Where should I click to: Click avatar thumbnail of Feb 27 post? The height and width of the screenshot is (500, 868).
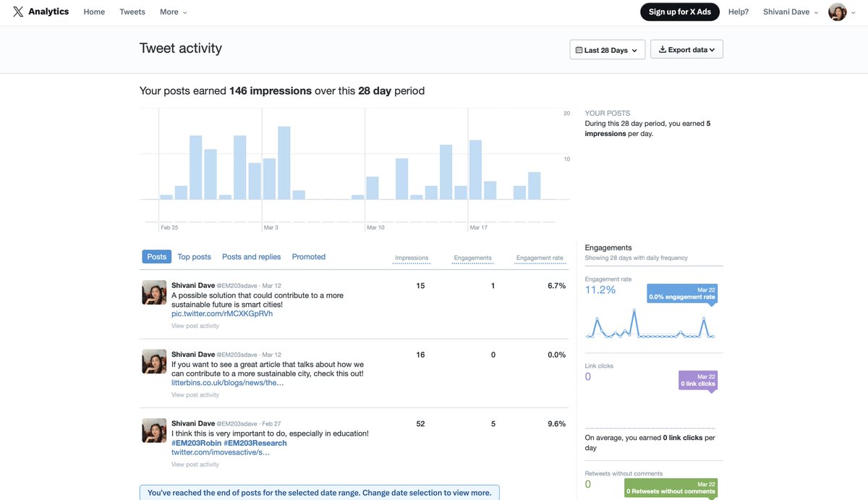click(154, 431)
